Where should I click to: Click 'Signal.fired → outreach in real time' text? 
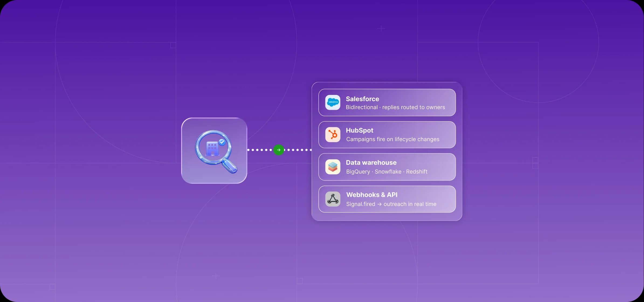pyautogui.click(x=391, y=204)
